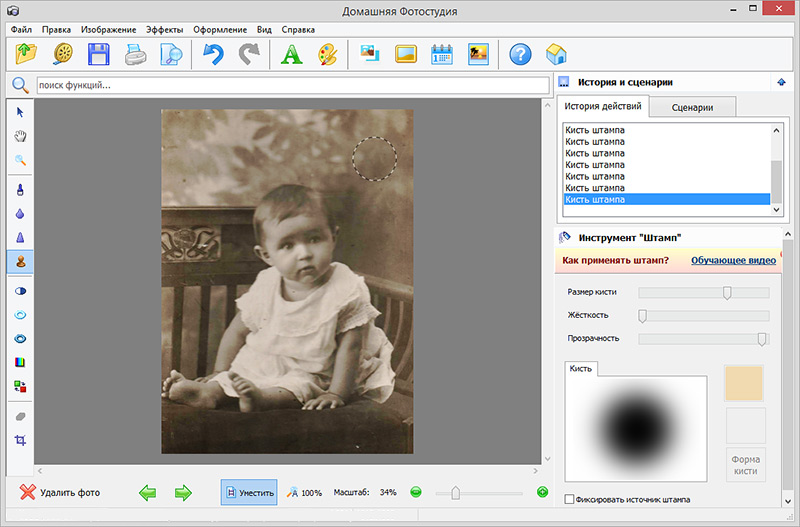
Task: Select the Stamp tool in sidebar
Action: [20, 261]
